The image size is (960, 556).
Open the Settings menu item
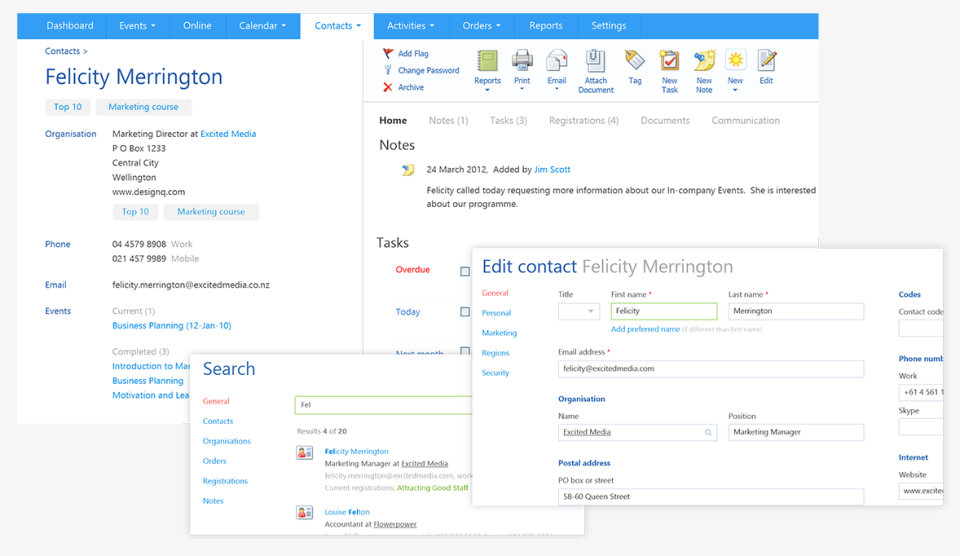click(x=609, y=26)
